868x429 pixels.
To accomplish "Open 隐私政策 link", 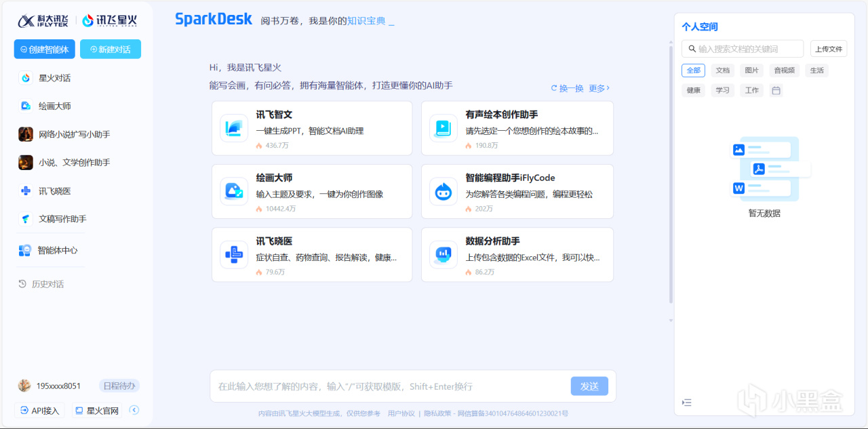I will (x=437, y=413).
